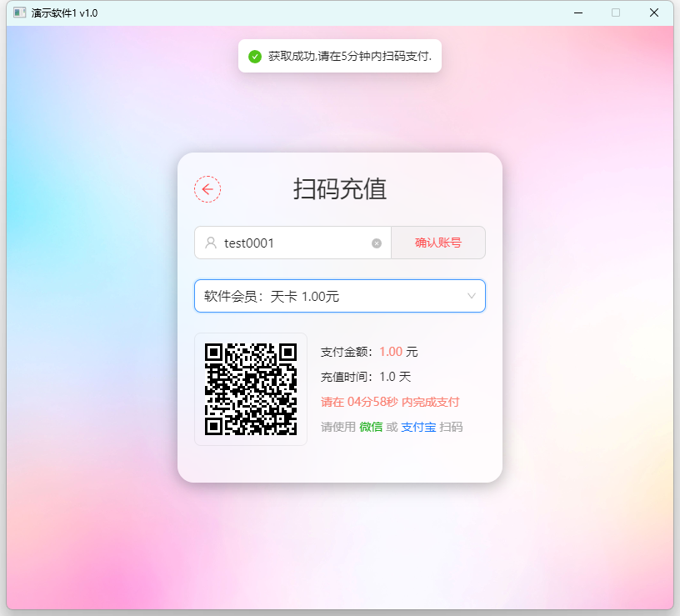Clear the account field with the x icon
This screenshot has width=680, height=616.
tap(377, 243)
